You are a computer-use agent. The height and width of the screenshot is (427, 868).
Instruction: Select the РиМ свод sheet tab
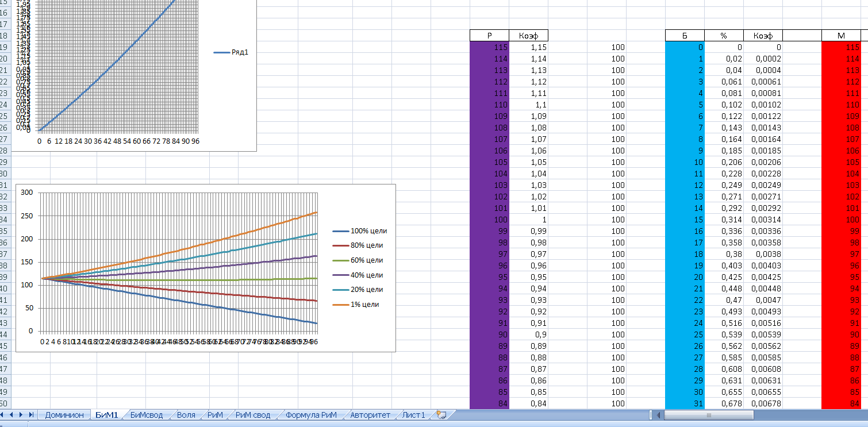point(252,415)
